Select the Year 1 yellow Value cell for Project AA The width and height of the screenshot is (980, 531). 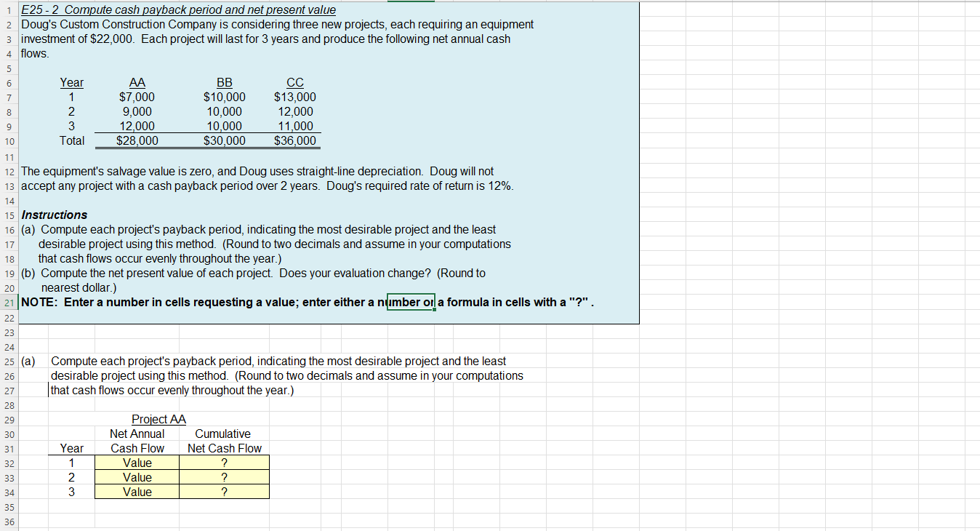(x=137, y=463)
